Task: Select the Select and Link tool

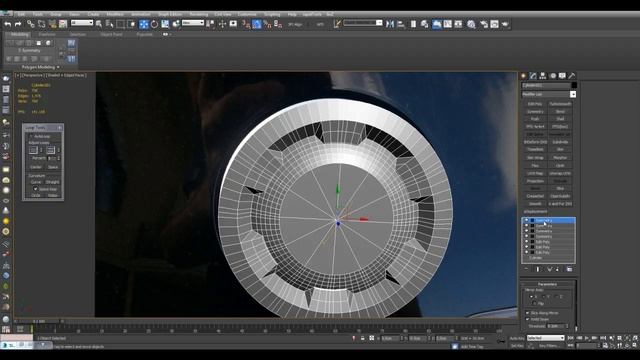Action: click(31, 24)
